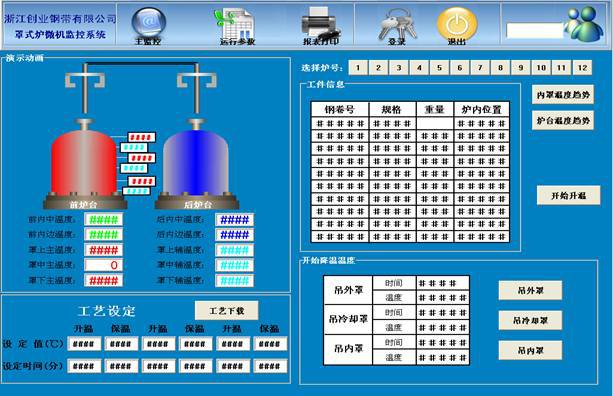Click the 开始升温 button
The image size is (613, 396).
568,195
